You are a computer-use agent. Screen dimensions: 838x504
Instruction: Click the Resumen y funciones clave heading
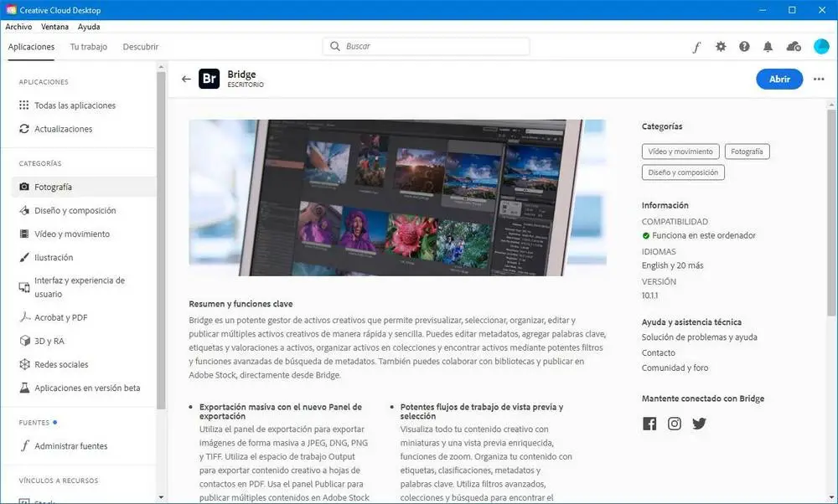point(241,304)
